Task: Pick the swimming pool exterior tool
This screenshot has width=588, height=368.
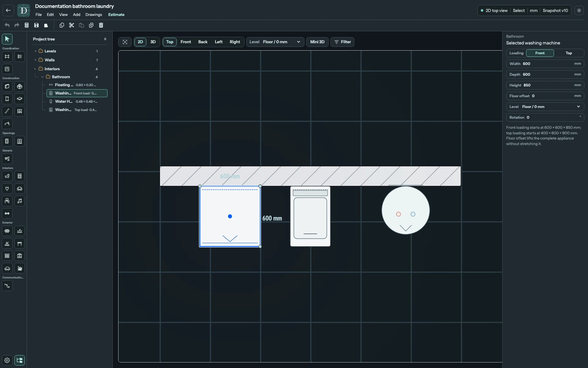Action: 7,243
